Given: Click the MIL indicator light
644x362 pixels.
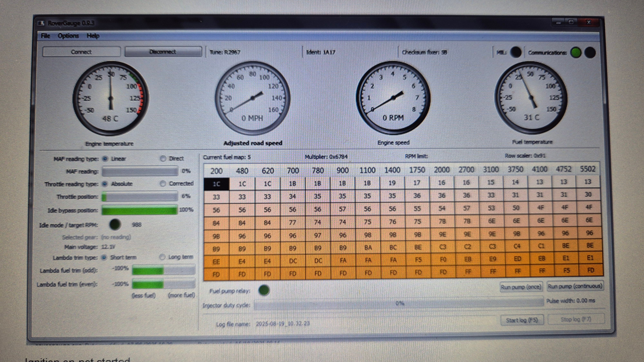Looking at the screenshot, I should (x=516, y=52).
